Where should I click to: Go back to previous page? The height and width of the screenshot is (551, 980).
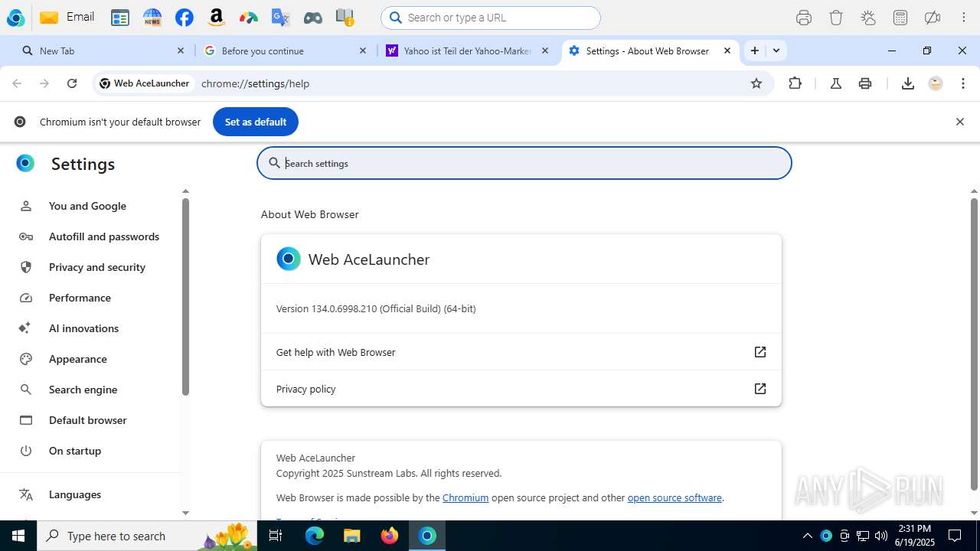(17, 83)
